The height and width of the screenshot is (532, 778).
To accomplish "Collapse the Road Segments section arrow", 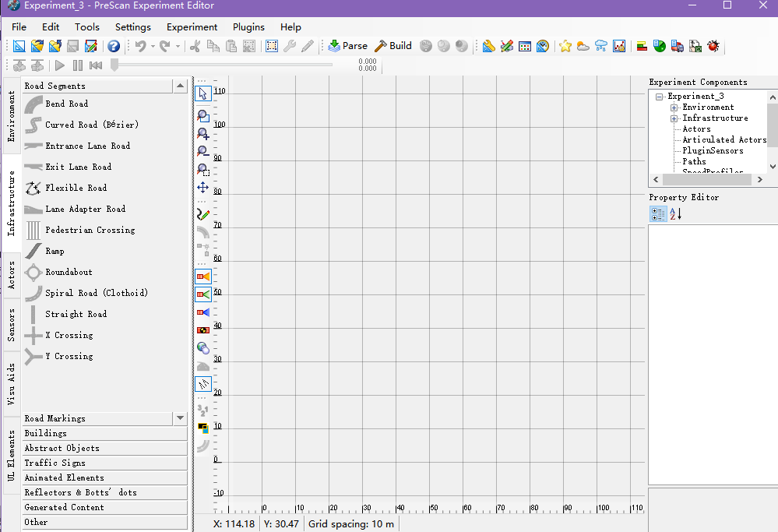I will click(180, 86).
